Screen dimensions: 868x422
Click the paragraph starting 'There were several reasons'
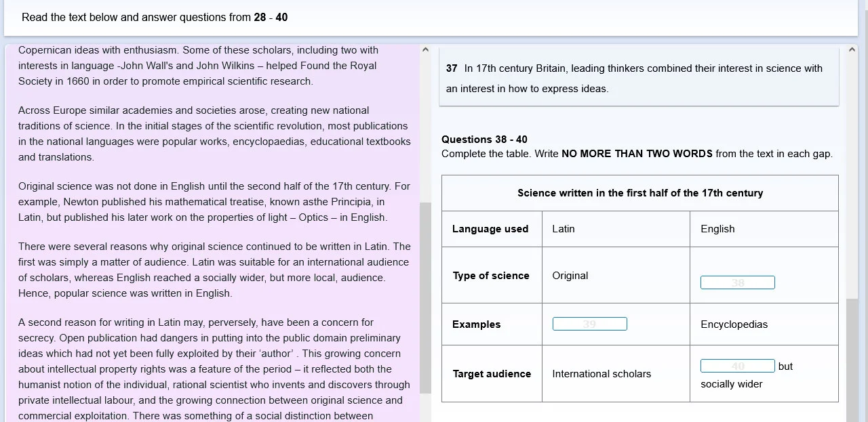pyautogui.click(x=214, y=270)
